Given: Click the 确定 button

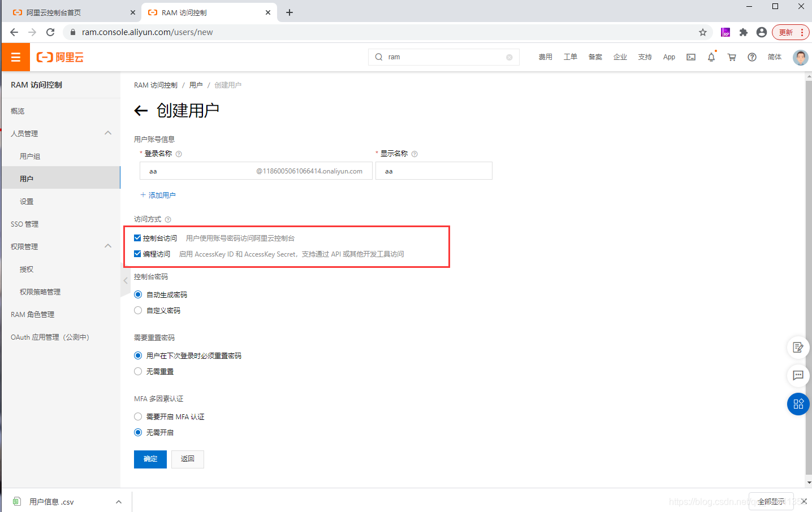Looking at the screenshot, I should (x=150, y=459).
